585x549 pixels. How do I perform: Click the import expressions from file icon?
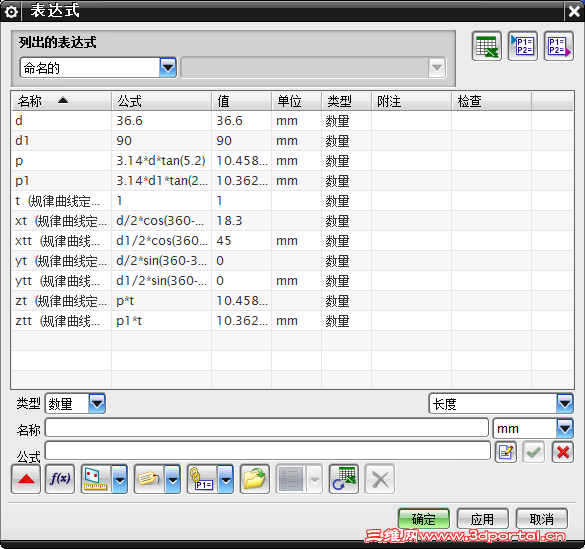pyautogui.click(x=523, y=46)
